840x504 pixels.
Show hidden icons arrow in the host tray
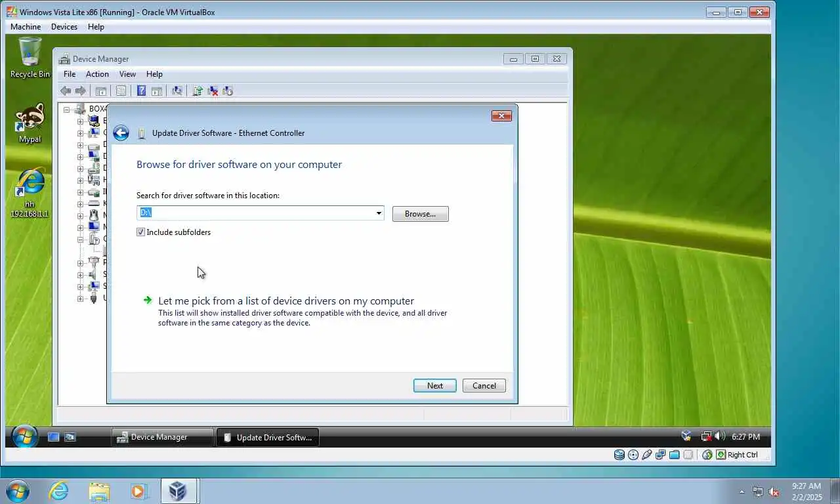click(742, 492)
